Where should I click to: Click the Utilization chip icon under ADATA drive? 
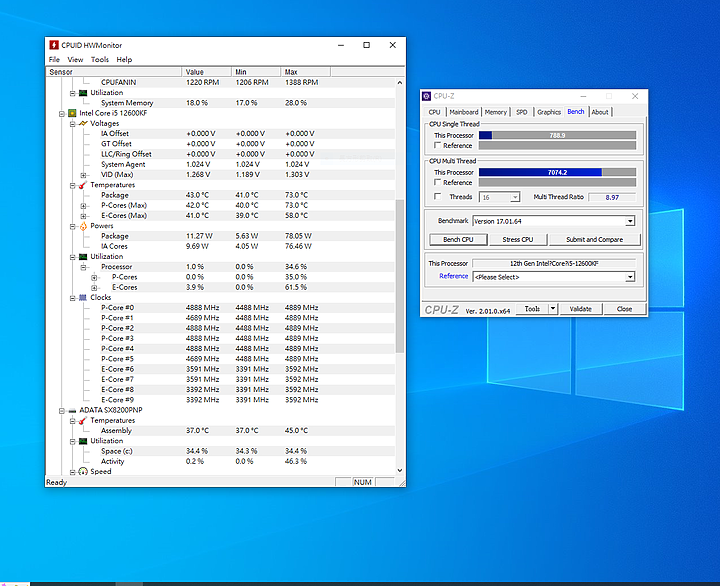[83, 441]
